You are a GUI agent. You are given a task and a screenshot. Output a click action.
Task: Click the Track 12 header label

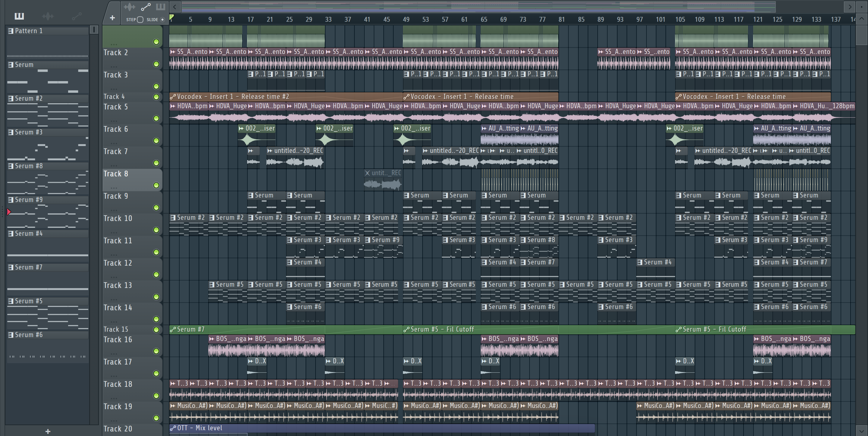118,263
